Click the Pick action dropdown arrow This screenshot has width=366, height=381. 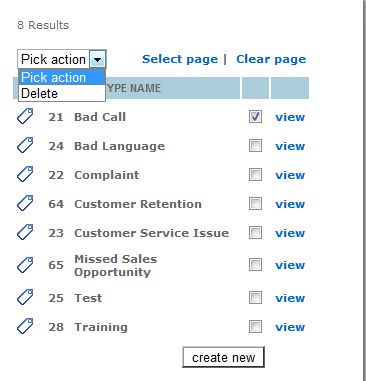pyautogui.click(x=97, y=60)
